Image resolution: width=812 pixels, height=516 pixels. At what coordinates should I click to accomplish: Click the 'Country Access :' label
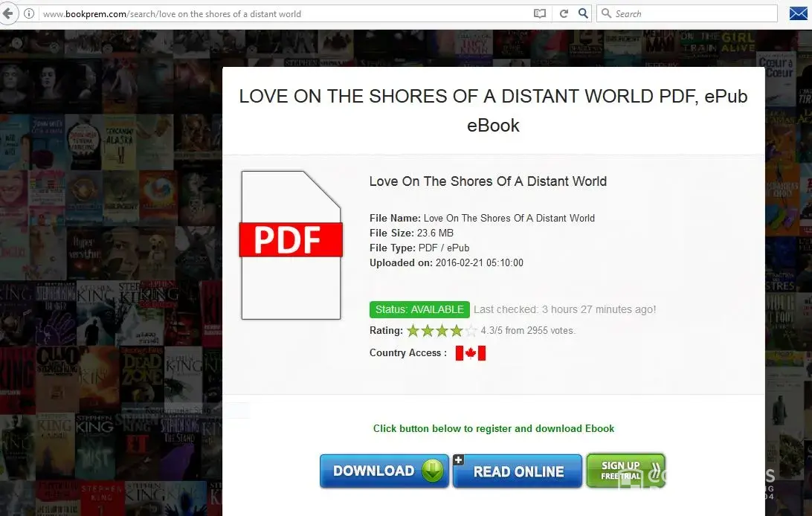coord(408,353)
